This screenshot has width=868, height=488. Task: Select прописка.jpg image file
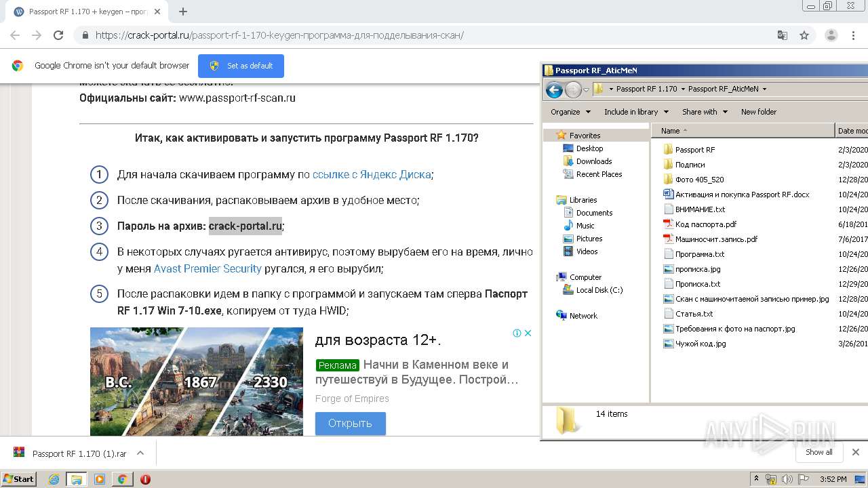[x=698, y=269]
